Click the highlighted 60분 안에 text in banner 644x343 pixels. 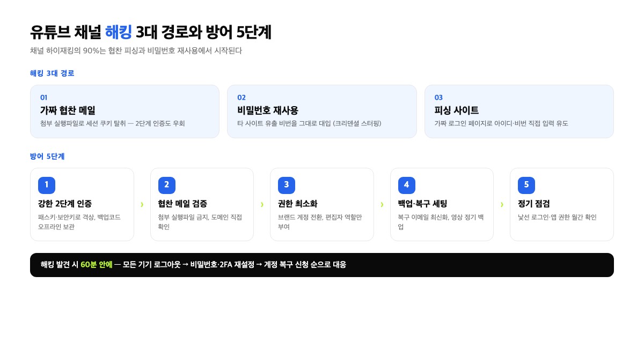[x=97, y=265]
